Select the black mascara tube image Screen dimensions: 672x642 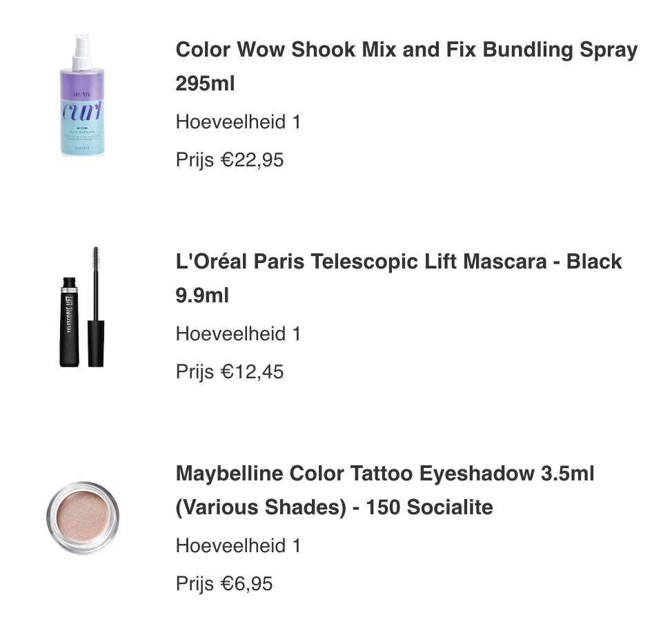tap(69, 322)
